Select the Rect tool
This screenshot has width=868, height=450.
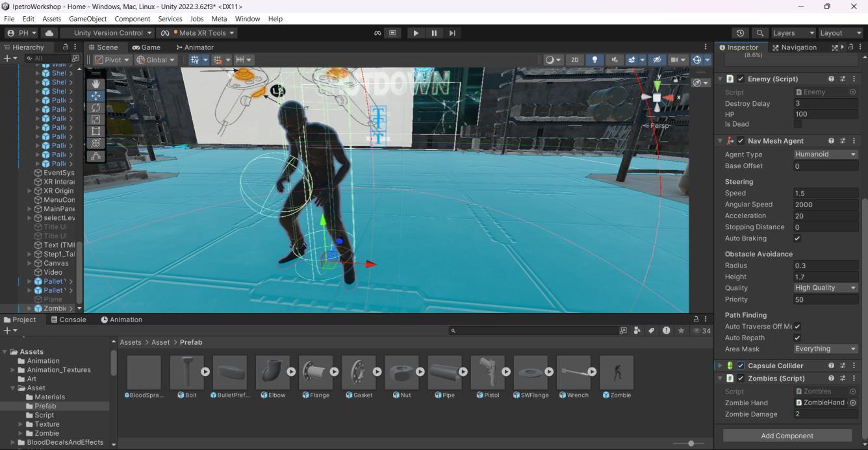(96, 131)
